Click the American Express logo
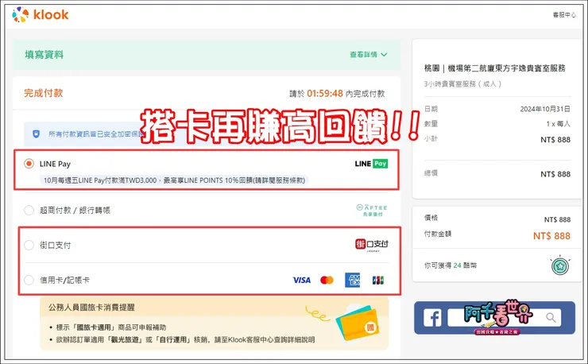Viewport: 588px width, 364px height. pos(353,280)
